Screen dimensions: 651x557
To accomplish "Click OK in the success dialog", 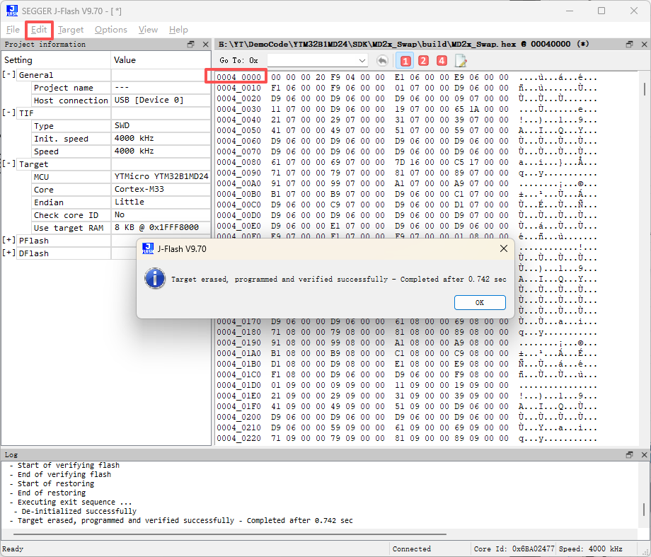I will (x=480, y=302).
